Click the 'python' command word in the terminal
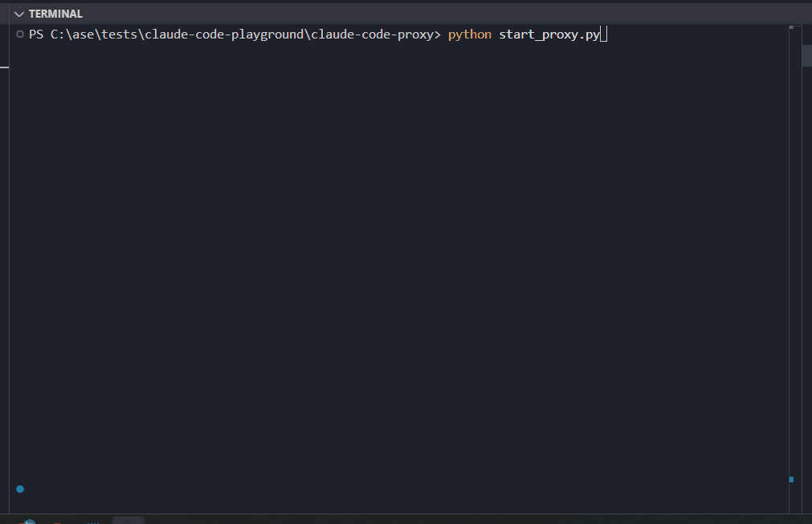812x524 pixels. [x=470, y=35]
